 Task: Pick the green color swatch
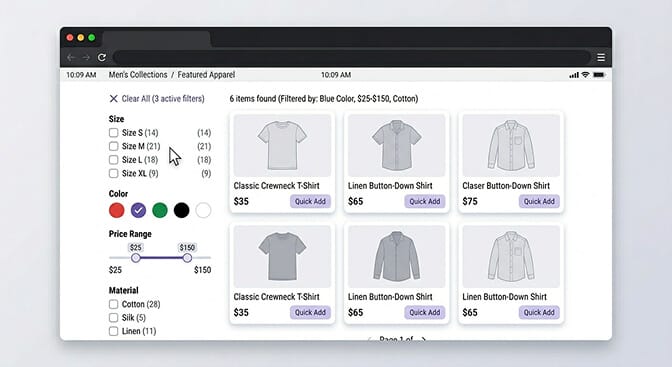click(160, 211)
